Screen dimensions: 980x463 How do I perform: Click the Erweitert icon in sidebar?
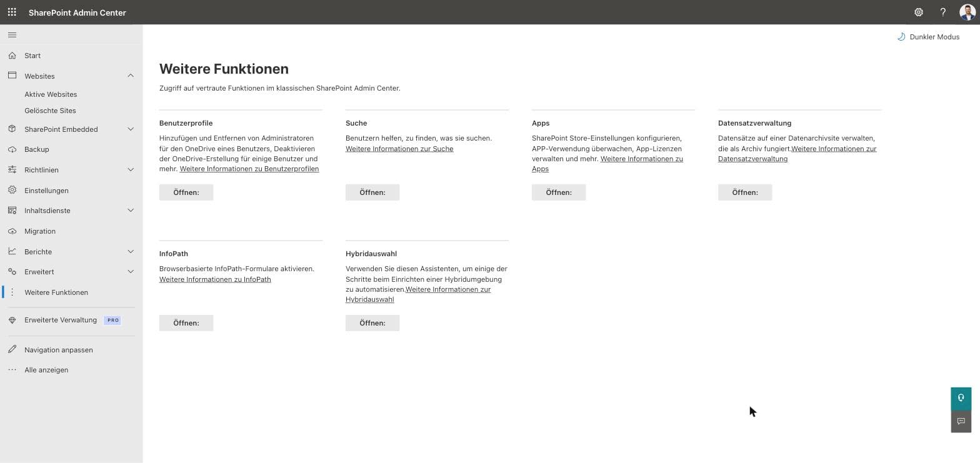tap(12, 272)
